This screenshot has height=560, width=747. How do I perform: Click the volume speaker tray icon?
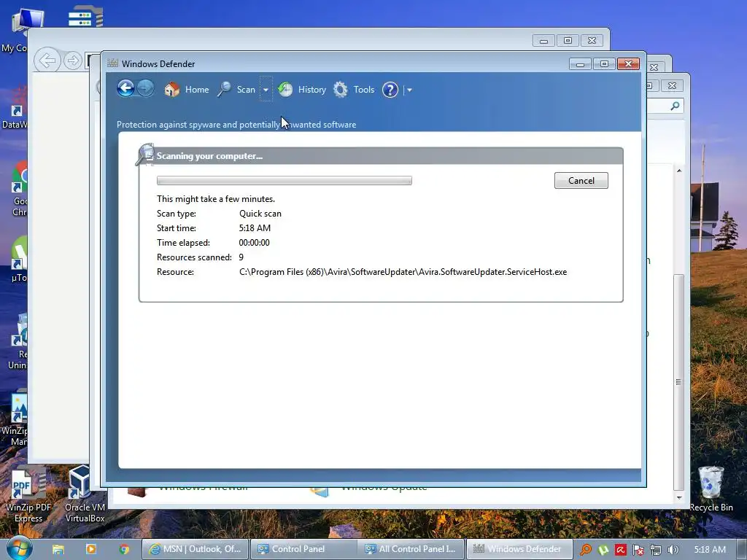tap(673, 550)
